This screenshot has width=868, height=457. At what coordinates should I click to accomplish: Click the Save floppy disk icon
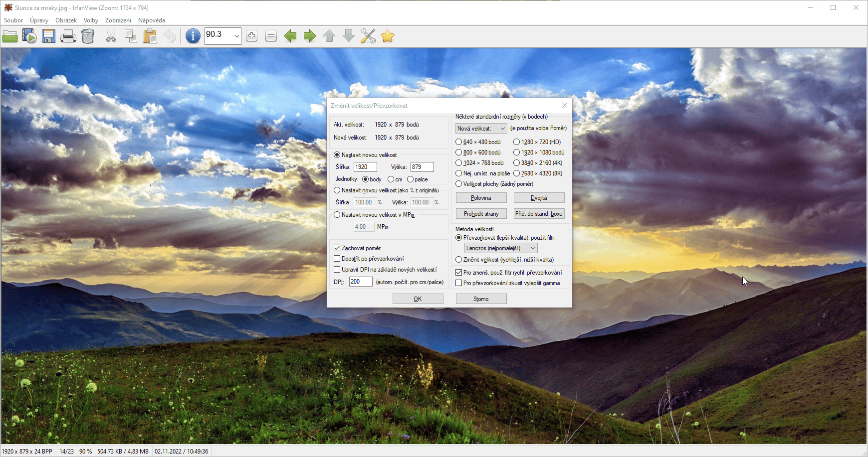tap(48, 36)
